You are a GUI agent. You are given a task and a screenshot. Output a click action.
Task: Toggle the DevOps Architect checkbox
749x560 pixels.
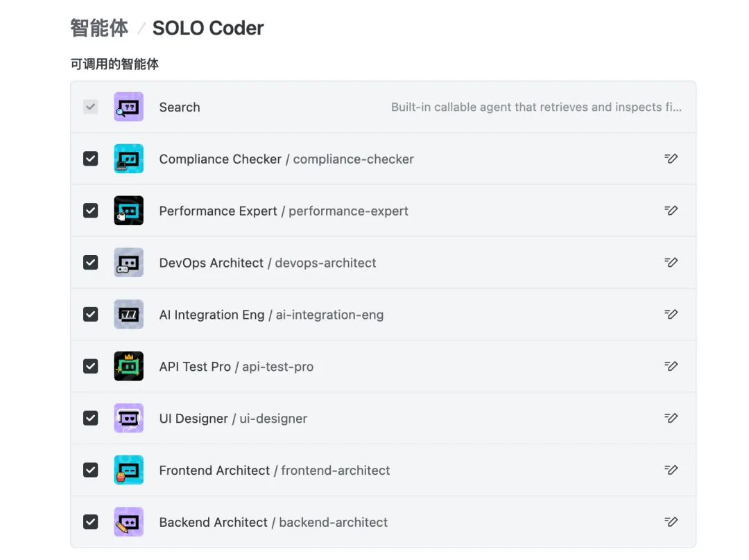pos(91,263)
